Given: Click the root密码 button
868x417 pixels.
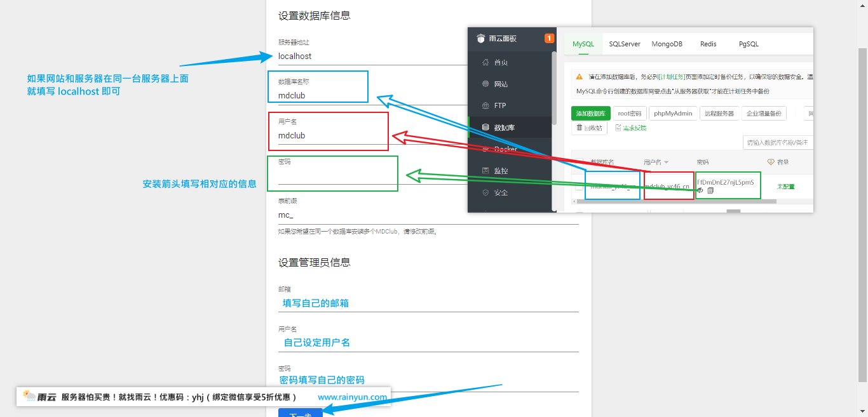Looking at the screenshot, I should 630,114.
